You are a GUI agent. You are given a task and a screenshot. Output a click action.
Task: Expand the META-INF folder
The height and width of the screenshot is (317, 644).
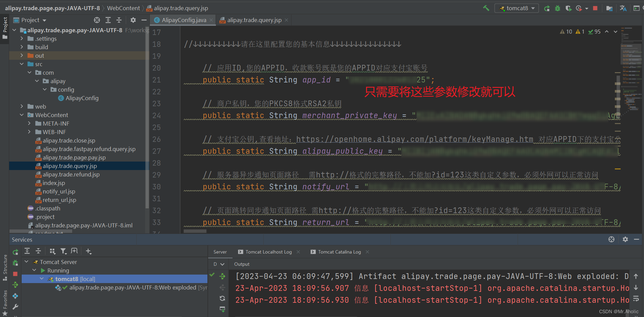click(x=29, y=124)
